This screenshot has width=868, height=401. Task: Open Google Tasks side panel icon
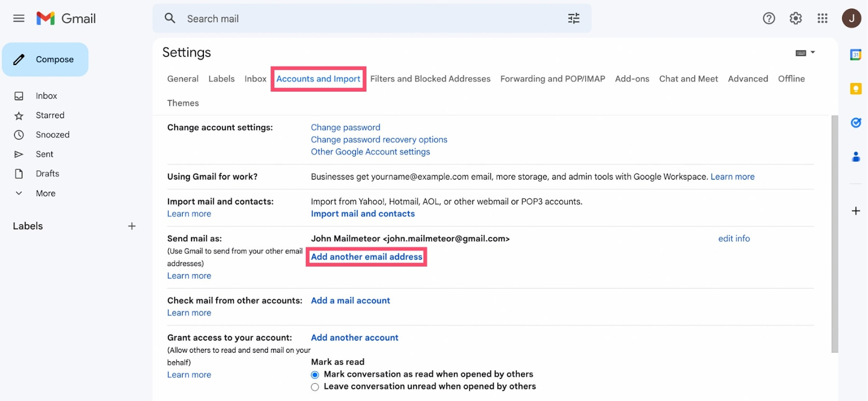coord(856,122)
